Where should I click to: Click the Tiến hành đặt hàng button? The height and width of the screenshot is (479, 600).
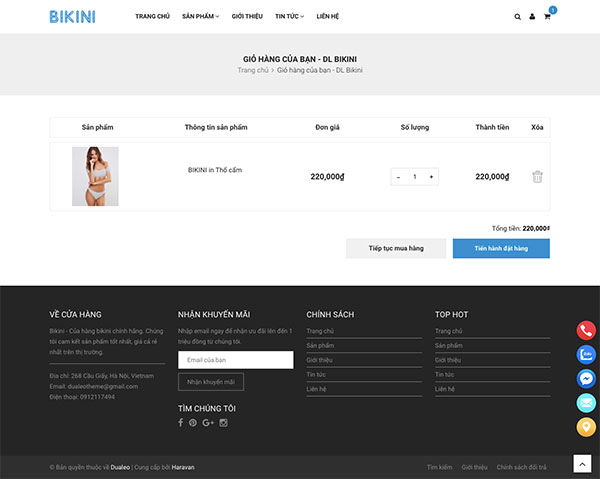501,248
